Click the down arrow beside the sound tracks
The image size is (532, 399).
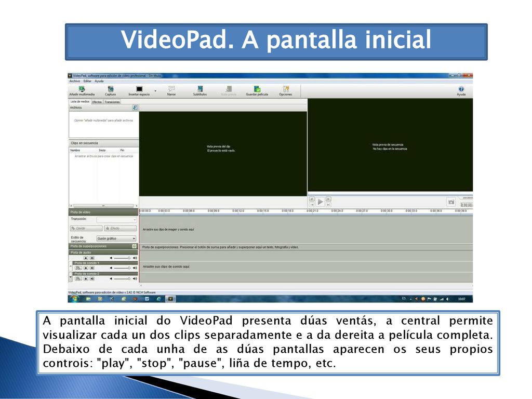pos(71,277)
